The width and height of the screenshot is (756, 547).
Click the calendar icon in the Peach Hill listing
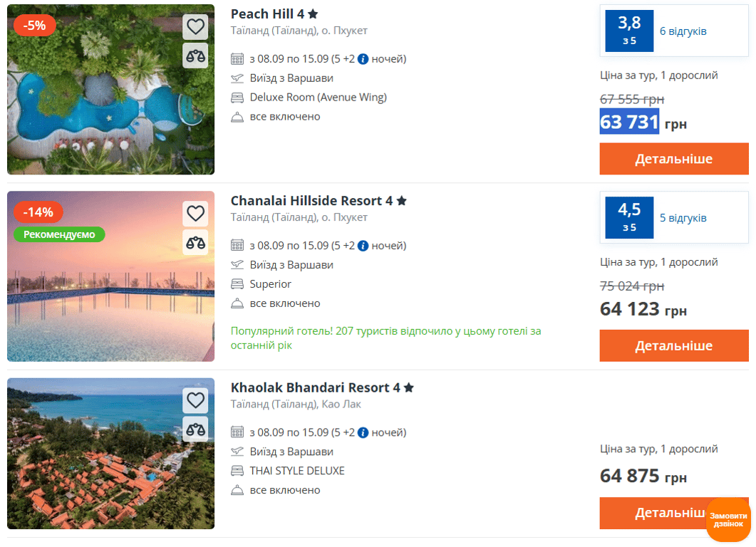coord(237,59)
